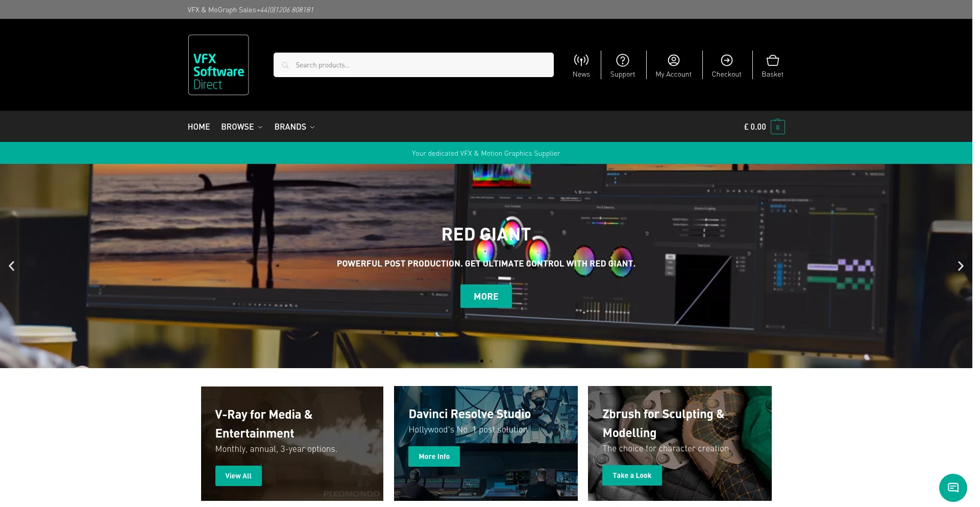Go to Checkout via the arrow icon
This screenshot has width=980, height=507.
tap(726, 60)
